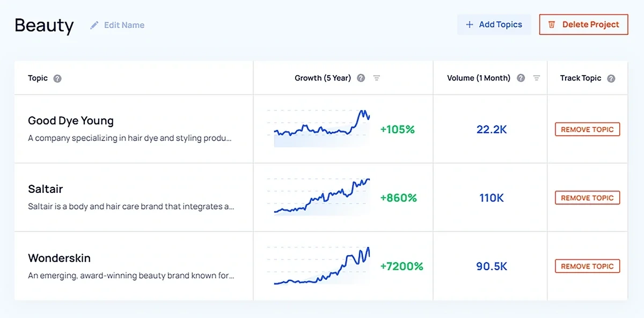Select the Saltair topic title
Viewport: 644px width, 318px height.
45,189
